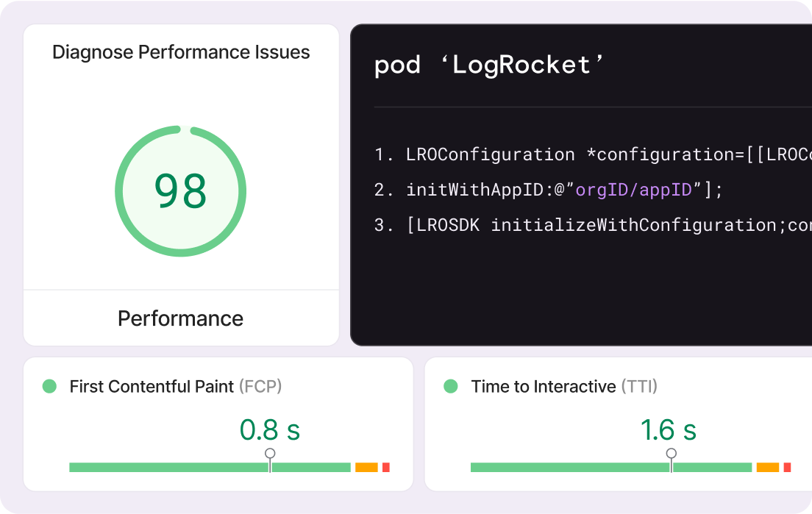
Task: Select the orange segment of the TTI bar
Action: coord(767,468)
